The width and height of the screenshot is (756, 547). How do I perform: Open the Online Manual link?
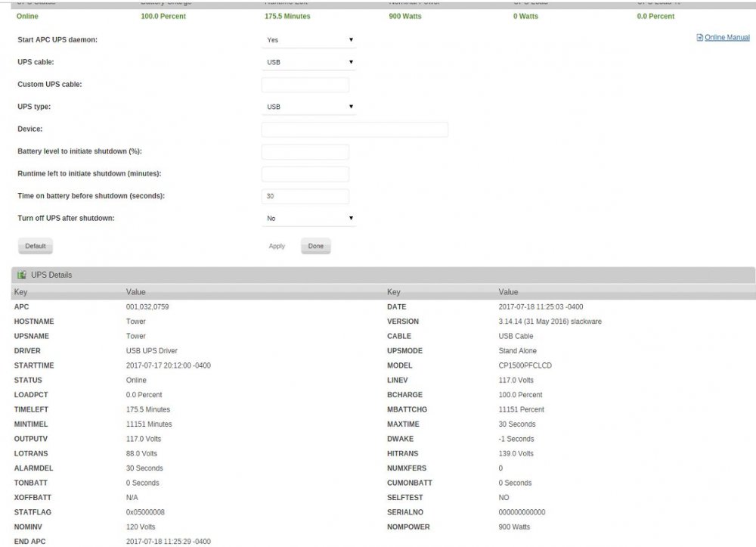pyautogui.click(x=727, y=38)
